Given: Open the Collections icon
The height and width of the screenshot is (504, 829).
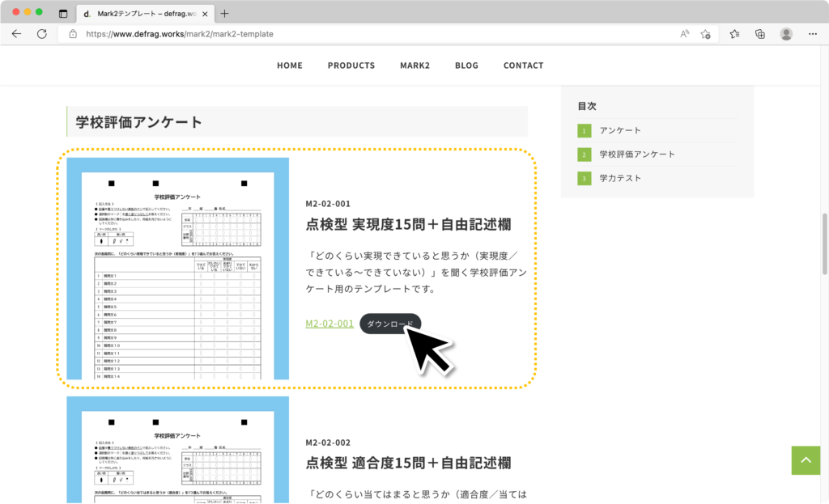Looking at the screenshot, I should click(x=759, y=34).
